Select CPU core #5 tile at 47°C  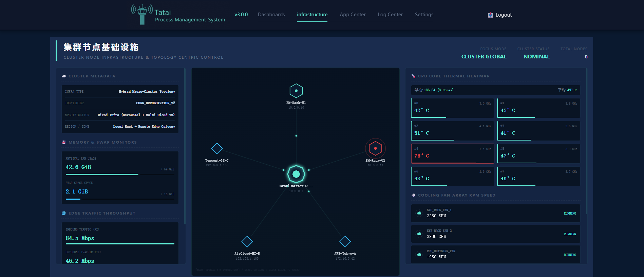coord(538,153)
